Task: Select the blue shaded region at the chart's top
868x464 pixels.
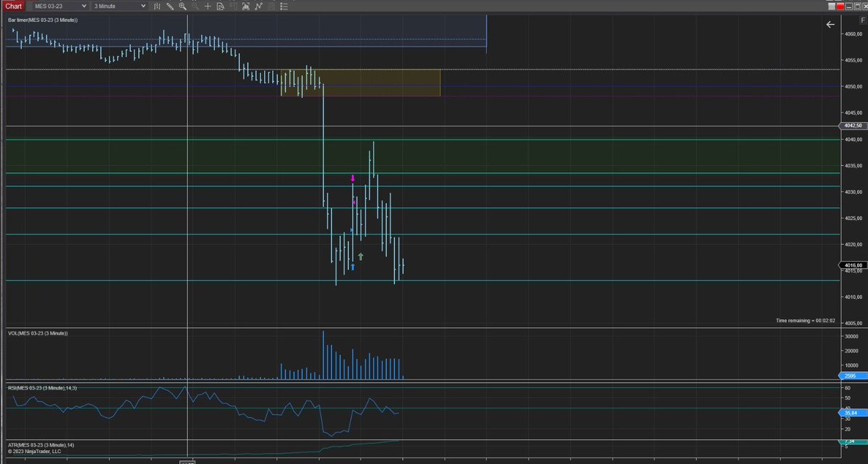Action: (246, 30)
